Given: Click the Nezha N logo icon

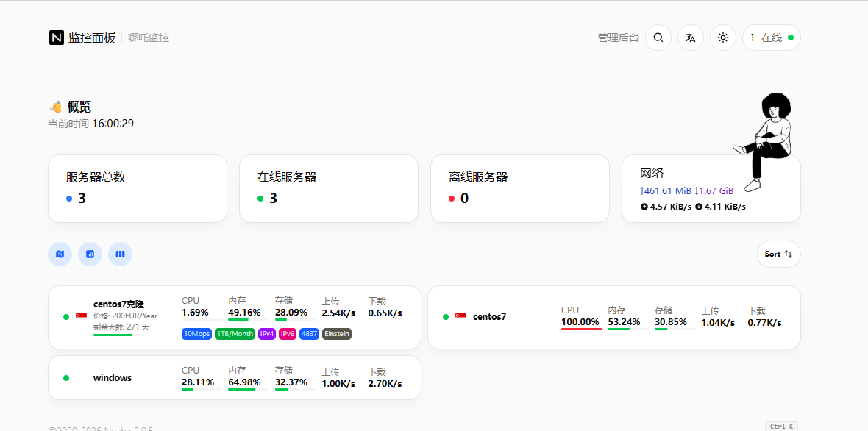Looking at the screenshot, I should pos(57,38).
